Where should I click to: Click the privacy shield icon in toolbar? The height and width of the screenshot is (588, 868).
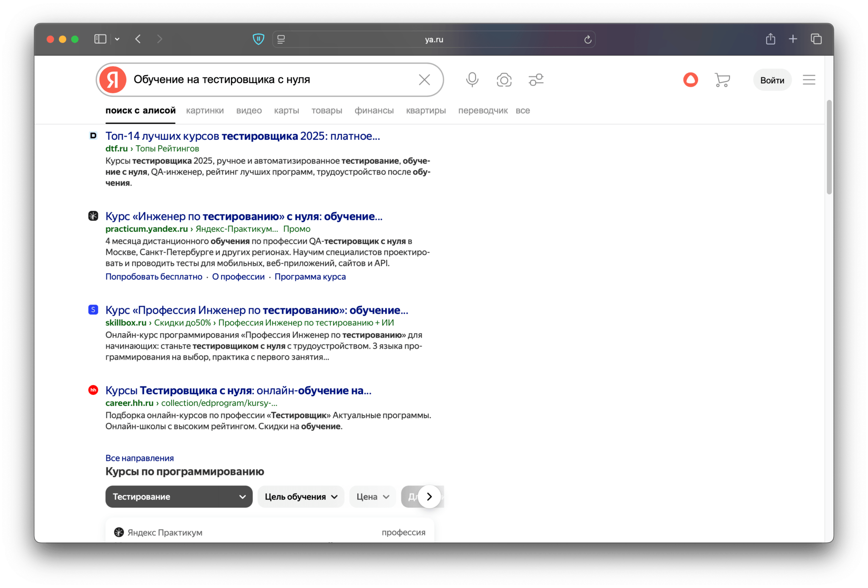258,39
